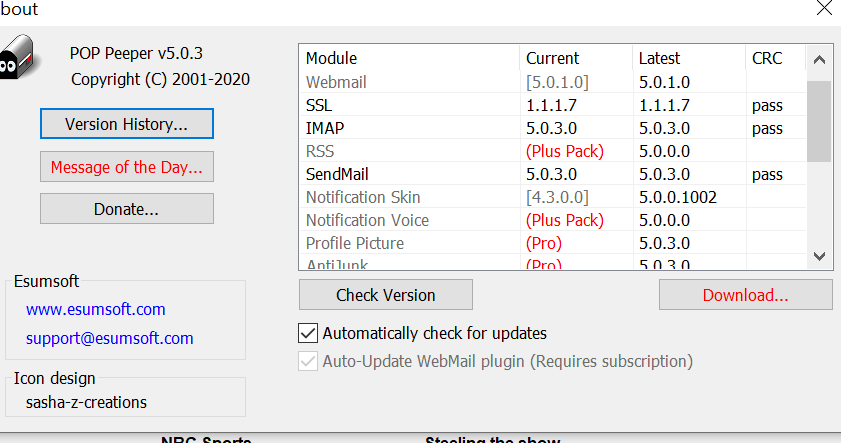Select the IMAP module row
Screen dimensions: 841x443
coord(552,128)
